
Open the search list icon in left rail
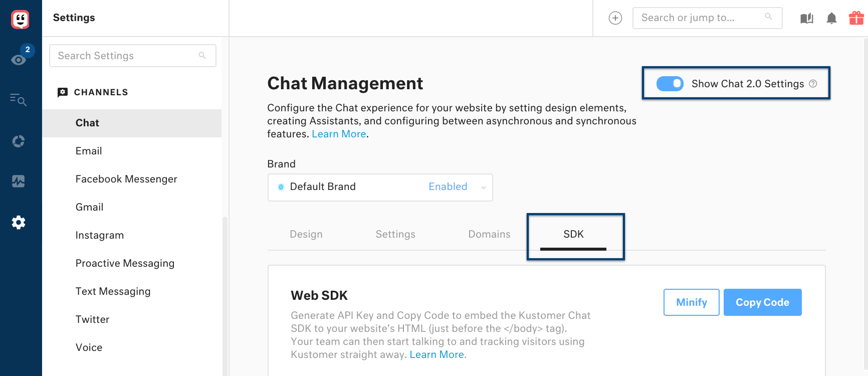pyautogui.click(x=19, y=99)
